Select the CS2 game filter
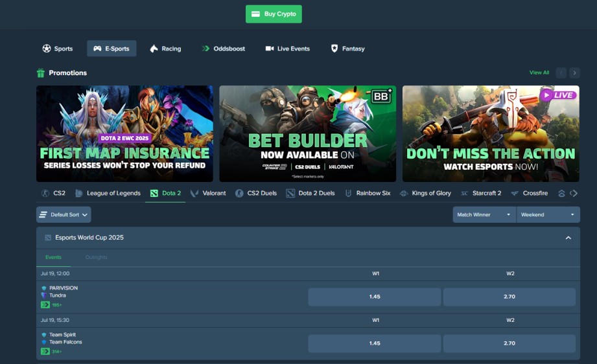This screenshot has height=364, width=597. click(x=53, y=193)
